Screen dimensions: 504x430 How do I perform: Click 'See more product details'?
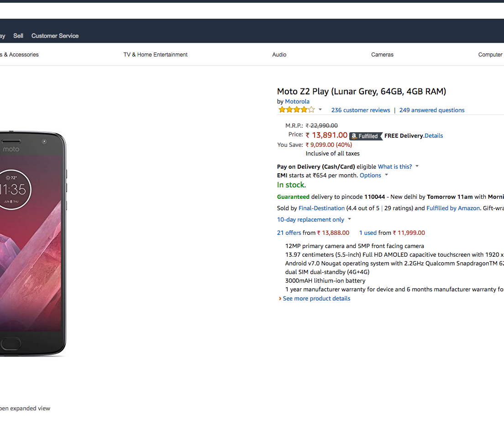(316, 298)
